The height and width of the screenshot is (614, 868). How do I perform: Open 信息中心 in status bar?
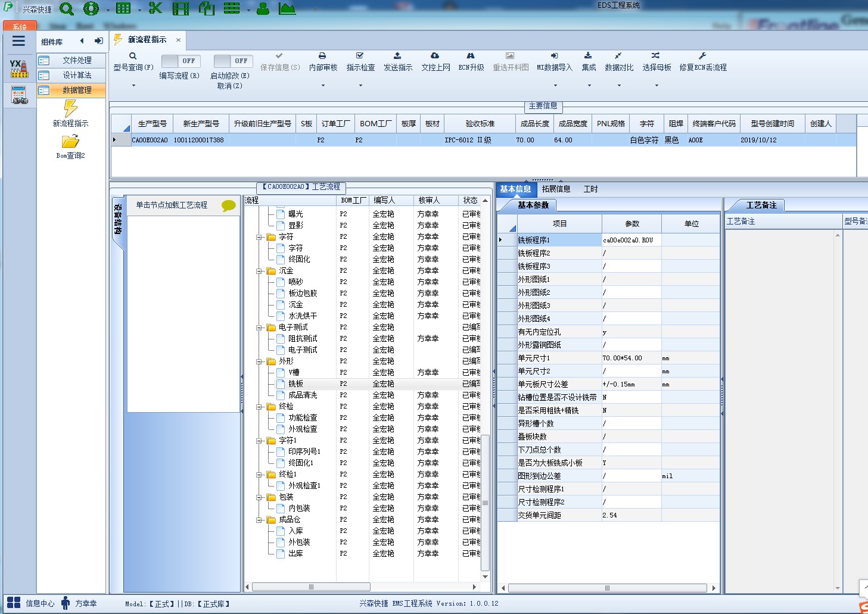point(30,603)
